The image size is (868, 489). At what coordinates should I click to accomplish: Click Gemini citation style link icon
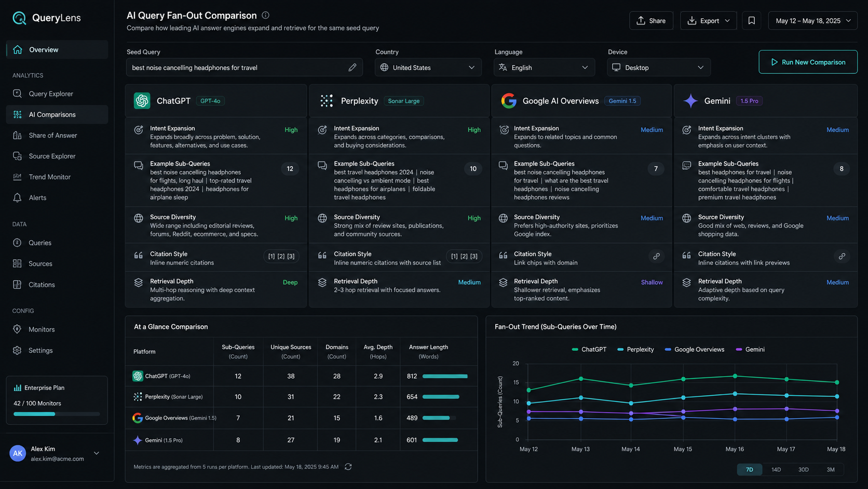[x=842, y=257]
